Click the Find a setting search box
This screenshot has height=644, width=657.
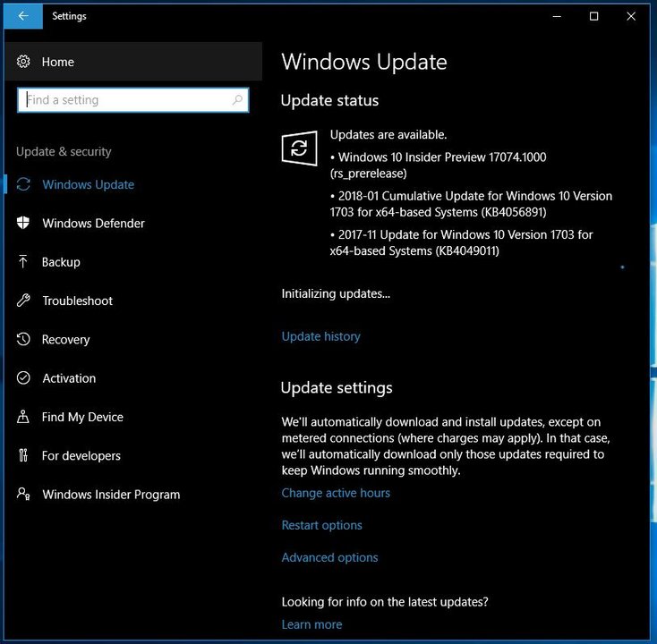133,99
